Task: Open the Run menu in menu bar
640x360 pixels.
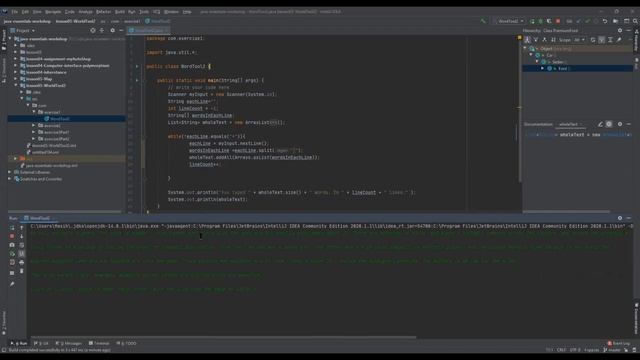Action: point(131,12)
